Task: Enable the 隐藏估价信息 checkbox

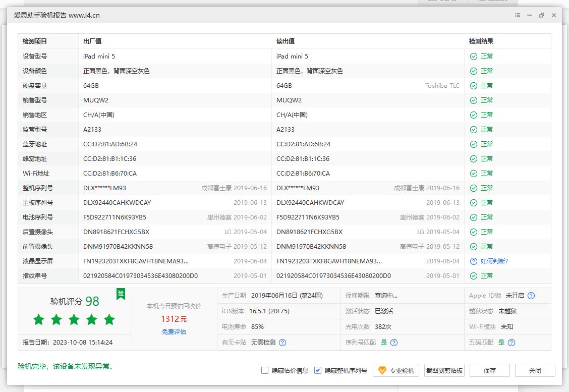Action: [264, 370]
